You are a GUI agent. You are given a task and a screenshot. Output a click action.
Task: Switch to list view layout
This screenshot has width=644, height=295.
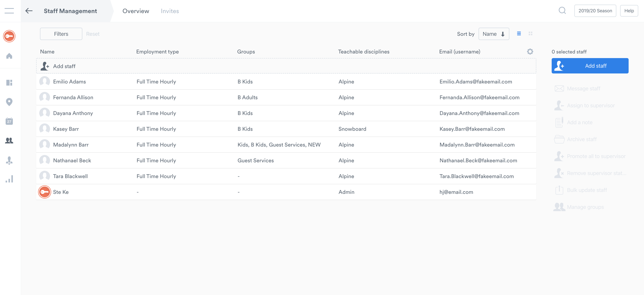click(x=519, y=34)
